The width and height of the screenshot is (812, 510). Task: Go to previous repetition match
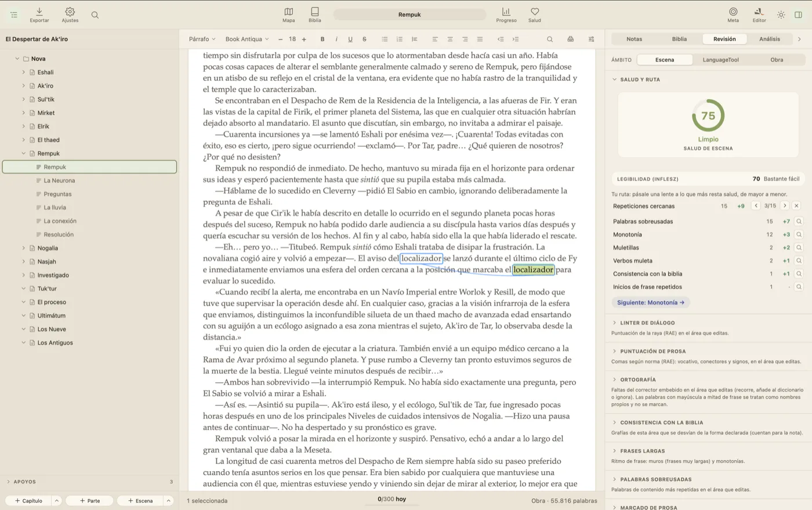click(756, 206)
